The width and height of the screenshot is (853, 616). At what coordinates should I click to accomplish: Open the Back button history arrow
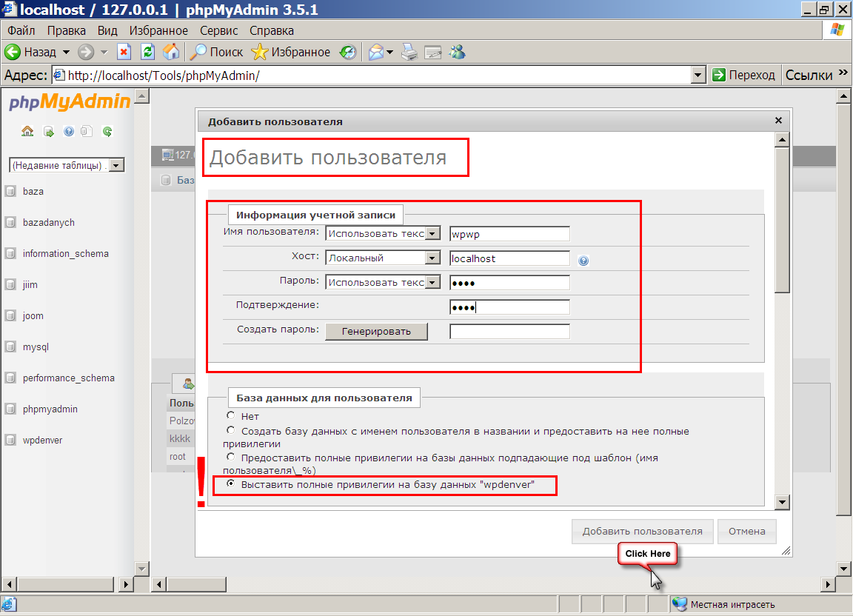tap(67, 53)
